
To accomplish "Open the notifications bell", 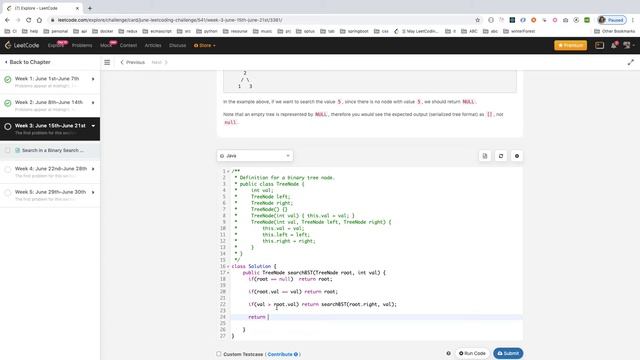I will point(614,45).
